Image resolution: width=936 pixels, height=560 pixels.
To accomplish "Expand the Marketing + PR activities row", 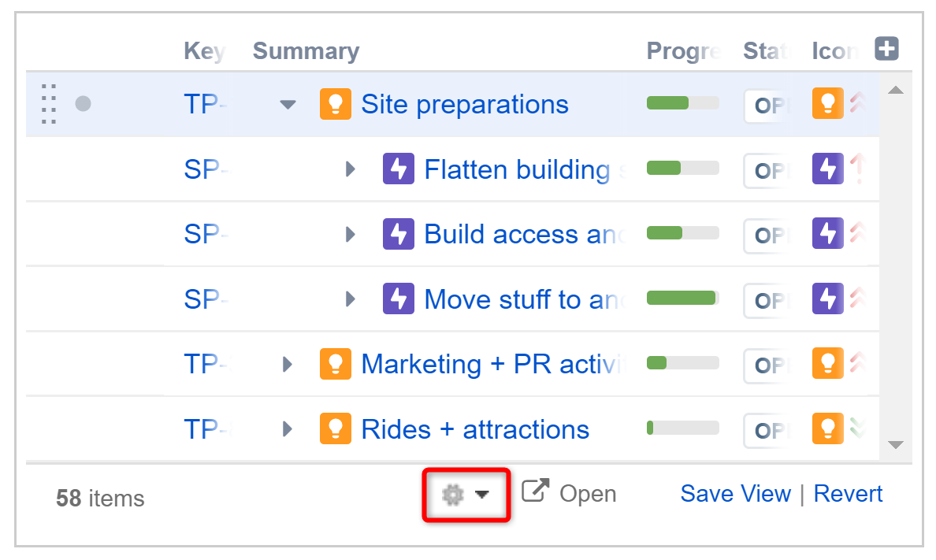I will coord(287,364).
